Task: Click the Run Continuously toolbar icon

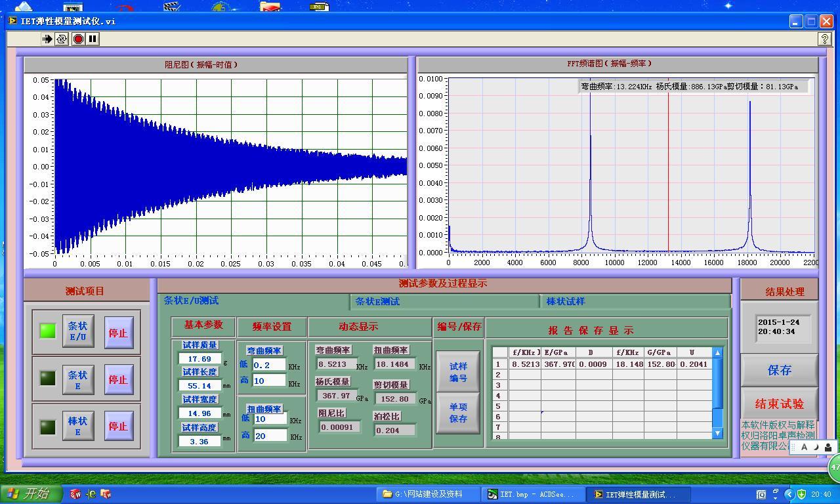Action: point(62,39)
